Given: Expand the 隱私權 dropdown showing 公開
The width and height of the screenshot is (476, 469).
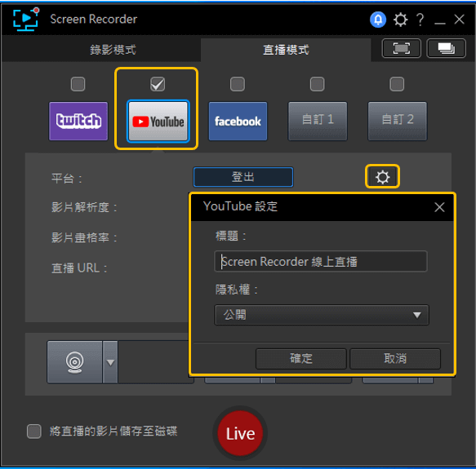Looking at the screenshot, I should (322, 315).
